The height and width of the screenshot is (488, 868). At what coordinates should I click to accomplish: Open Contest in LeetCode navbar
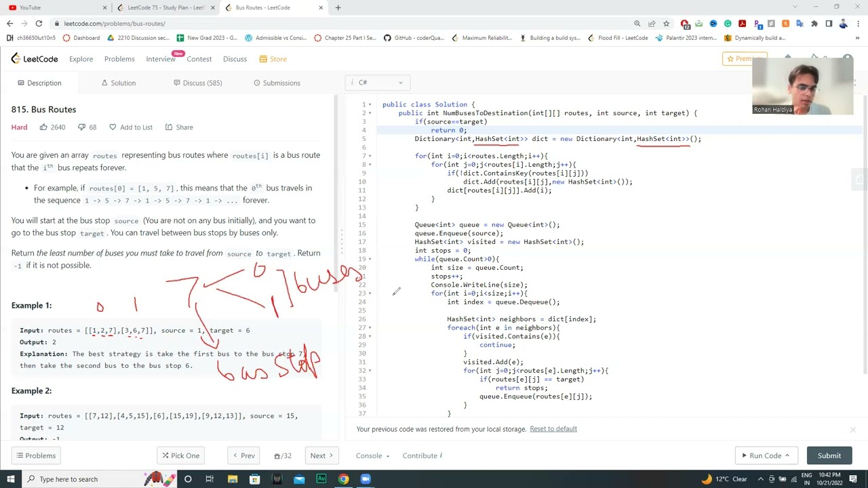click(x=199, y=59)
